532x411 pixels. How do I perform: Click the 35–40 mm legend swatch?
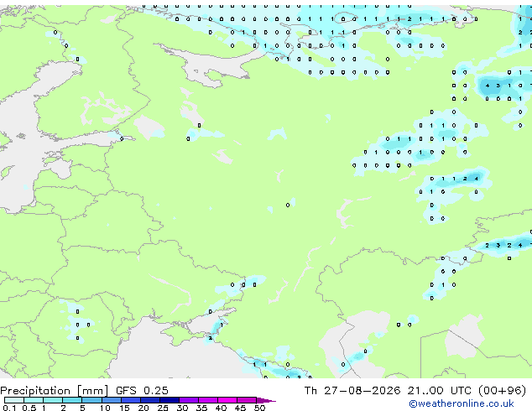[x=207, y=400]
